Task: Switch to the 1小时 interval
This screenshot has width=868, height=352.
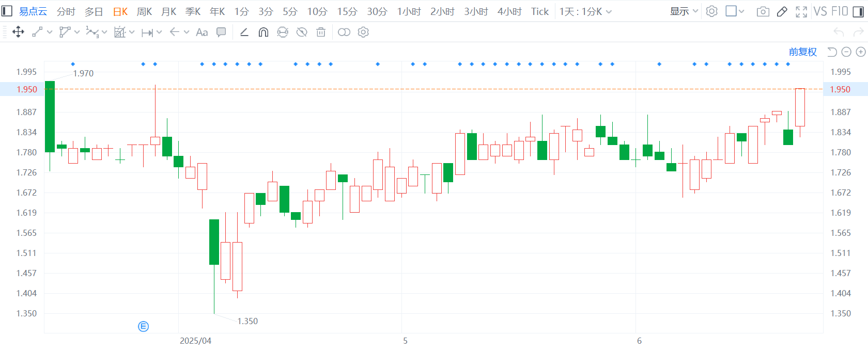Action: point(409,11)
